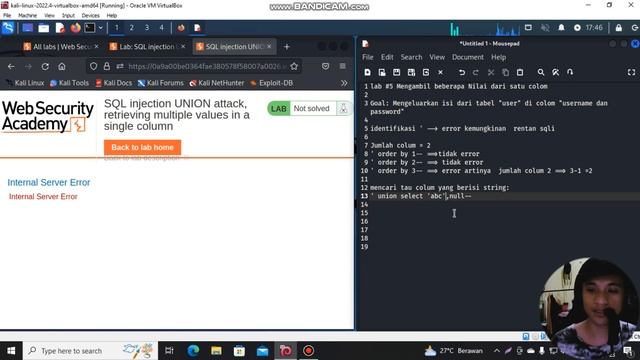The height and width of the screenshot is (360, 640).
Task: Open Find and Replace icon in Mousepad
Action: coord(556,72)
